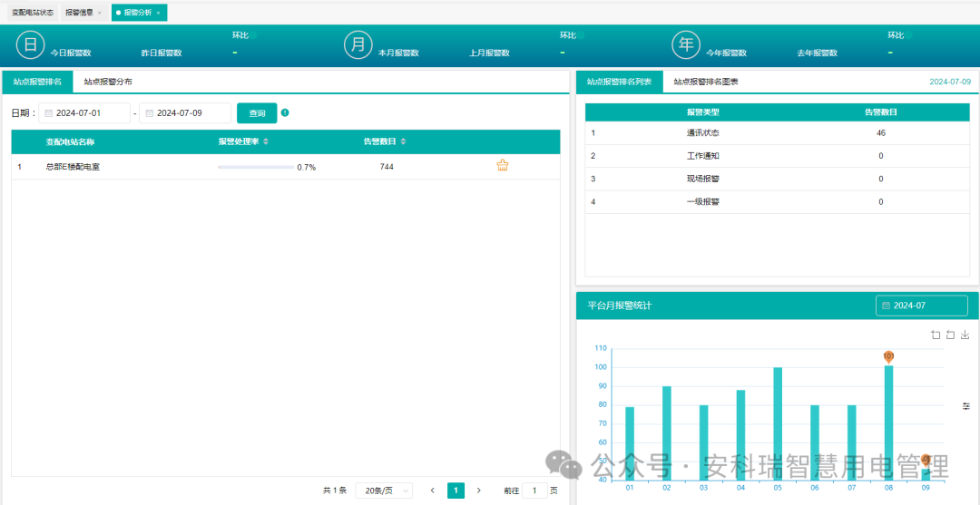Save the chart as image via download icon
Viewport: 980px width, 505px height.
(x=965, y=335)
